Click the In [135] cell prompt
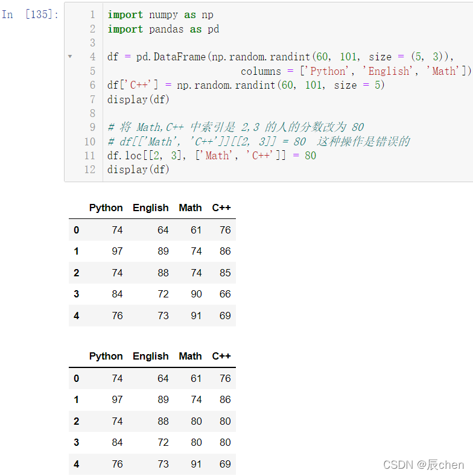The image size is (473, 476). point(30,14)
